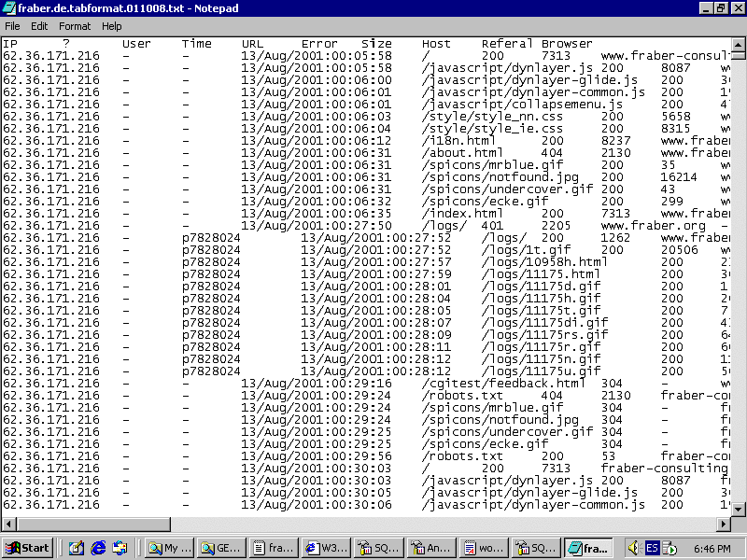Click the vertical scrollbar down arrow

coord(739,507)
